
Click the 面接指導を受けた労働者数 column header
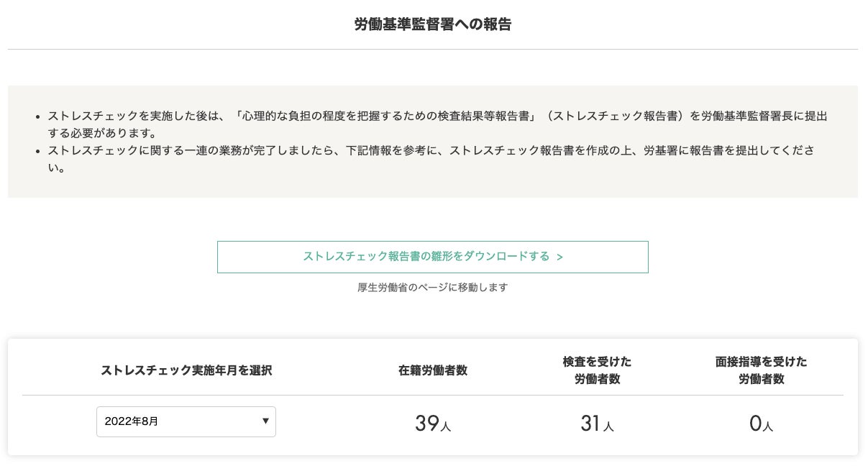(x=761, y=370)
